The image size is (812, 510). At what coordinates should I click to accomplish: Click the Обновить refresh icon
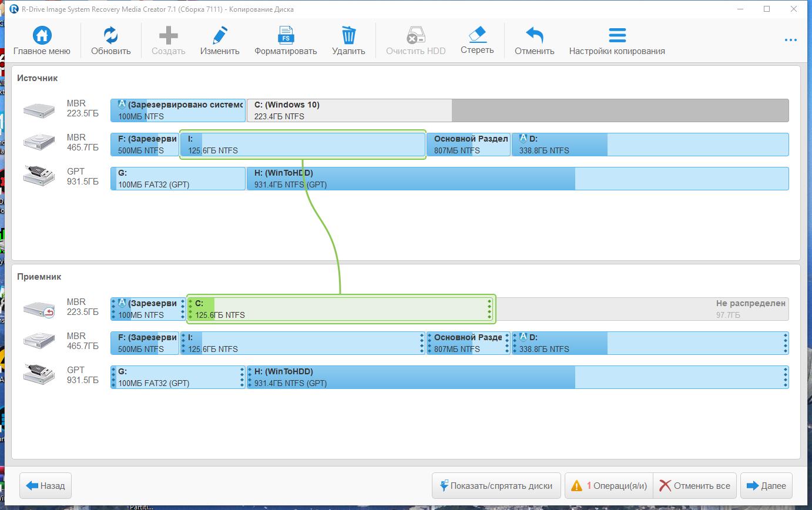coord(110,36)
